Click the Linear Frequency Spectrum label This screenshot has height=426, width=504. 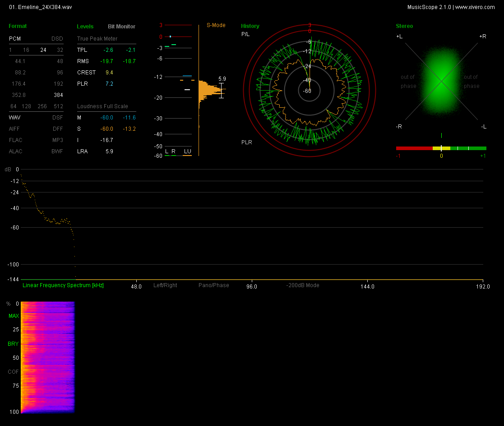click(63, 285)
